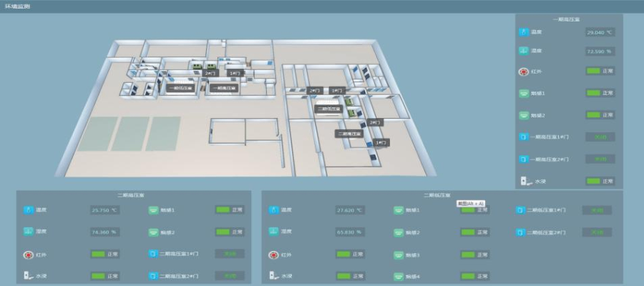Image resolution: width=644 pixels, height=286 pixels.
Task: Click 烟感1 smoke sensor icon in right panel
Action: tap(524, 93)
